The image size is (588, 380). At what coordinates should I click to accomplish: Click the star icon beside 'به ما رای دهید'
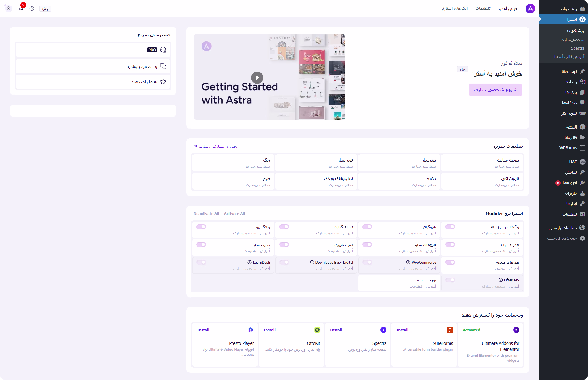[163, 82]
